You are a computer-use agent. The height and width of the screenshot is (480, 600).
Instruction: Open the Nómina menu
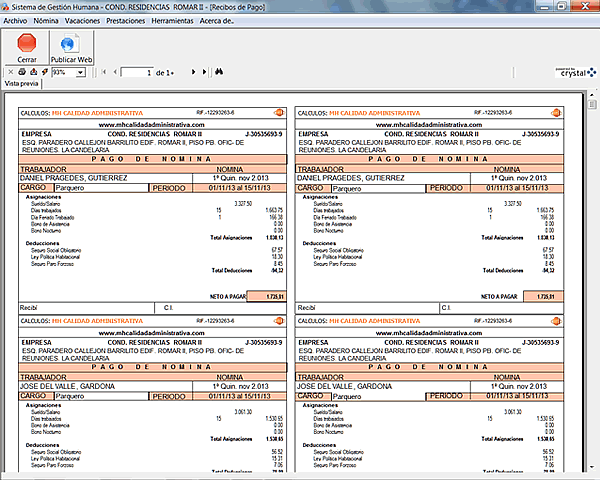[46, 20]
